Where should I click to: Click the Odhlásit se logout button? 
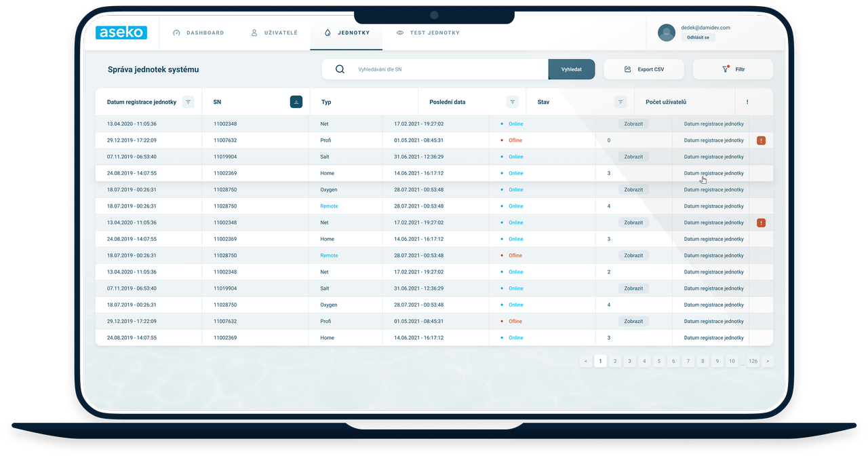[698, 37]
